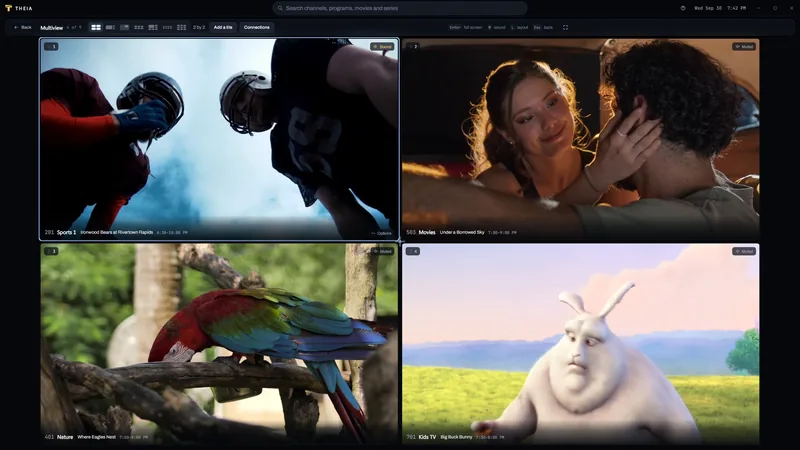Unmute the Movies tile via Muted badge

coord(744,46)
